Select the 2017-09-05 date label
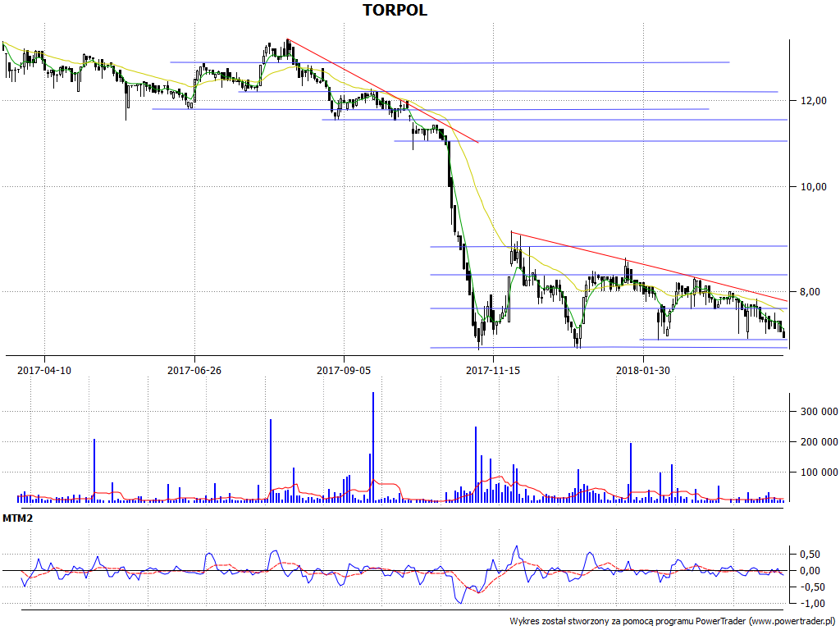 click(344, 370)
